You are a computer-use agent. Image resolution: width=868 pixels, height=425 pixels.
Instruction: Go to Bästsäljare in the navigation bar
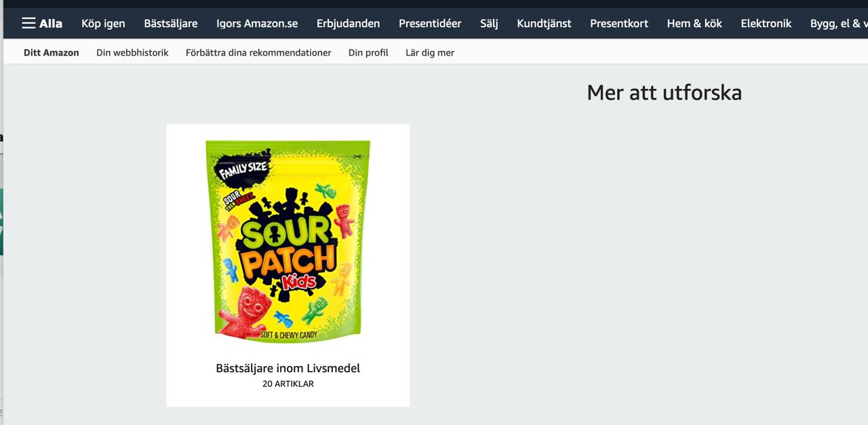[x=171, y=23]
